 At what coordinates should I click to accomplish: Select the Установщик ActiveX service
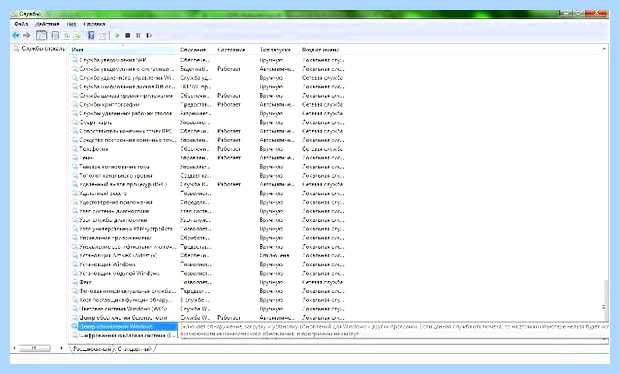pyautogui.click(x=118, y=255)
